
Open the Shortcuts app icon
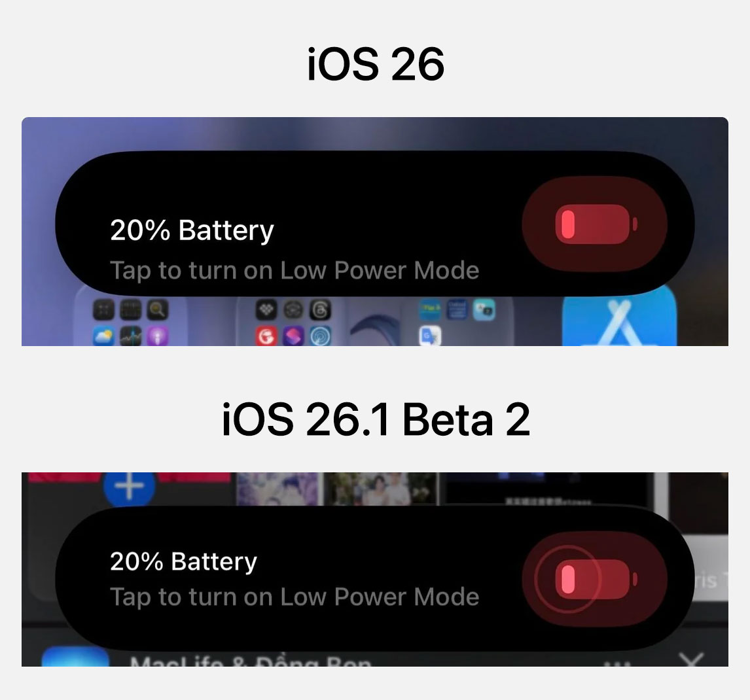tap(293, 337)
